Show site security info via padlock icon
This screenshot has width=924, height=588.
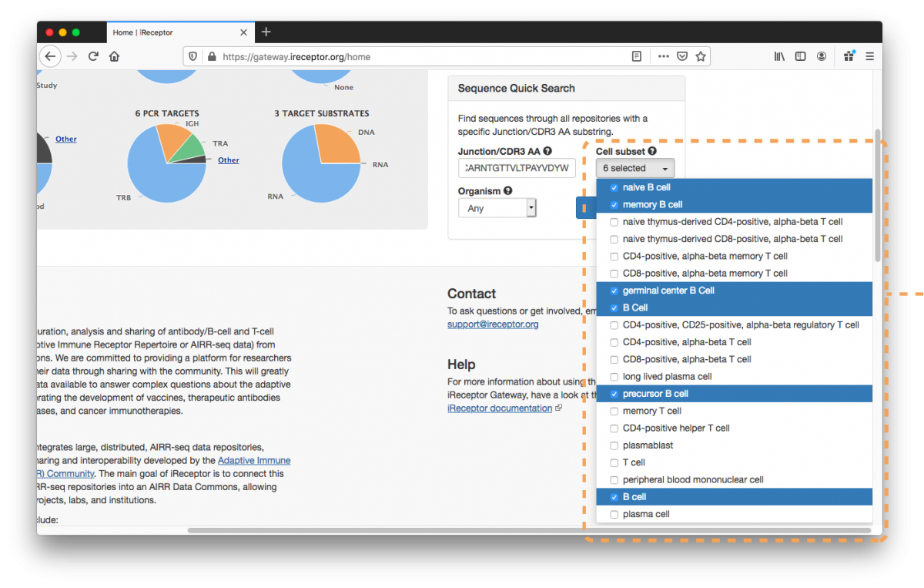(210, 56)
